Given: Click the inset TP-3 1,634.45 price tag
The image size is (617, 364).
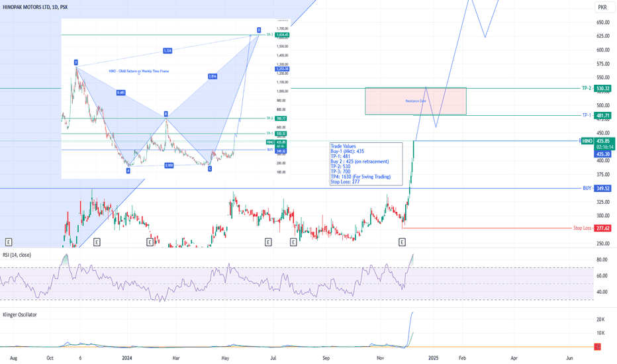Looking at the screenshot, I should pos(282,35).
